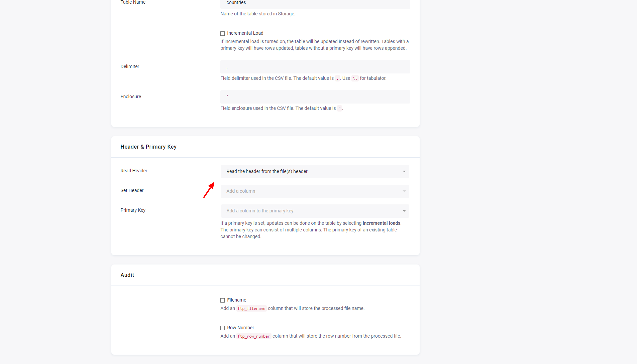Click the \t tabulator code hint
642x364 pixels.
pos(355,78)
